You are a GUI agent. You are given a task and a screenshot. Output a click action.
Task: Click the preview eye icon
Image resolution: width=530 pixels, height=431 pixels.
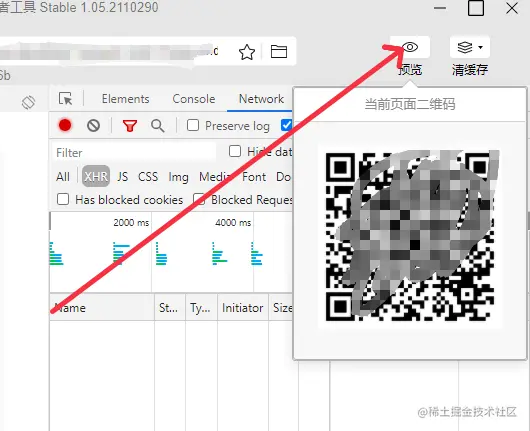point(410,47)
